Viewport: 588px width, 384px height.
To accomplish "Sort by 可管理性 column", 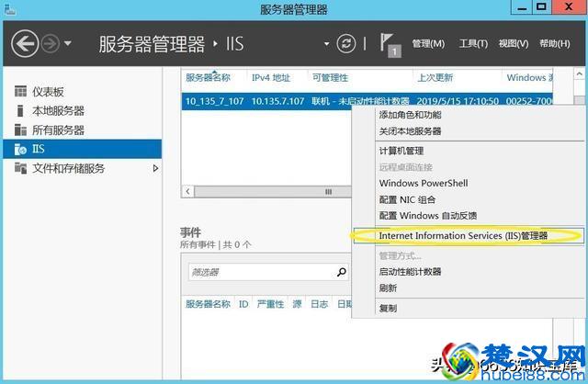I will point(330,77).
